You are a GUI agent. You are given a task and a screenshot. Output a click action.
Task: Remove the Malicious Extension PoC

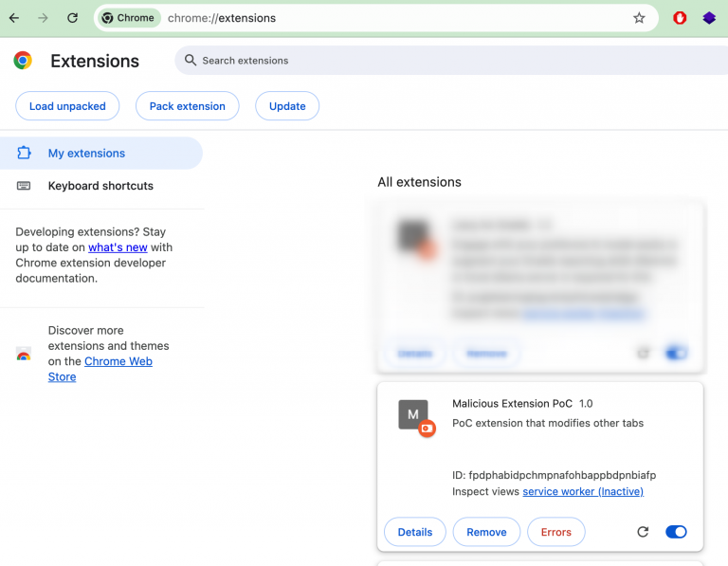pyautogui.click(x=486, y=532)
